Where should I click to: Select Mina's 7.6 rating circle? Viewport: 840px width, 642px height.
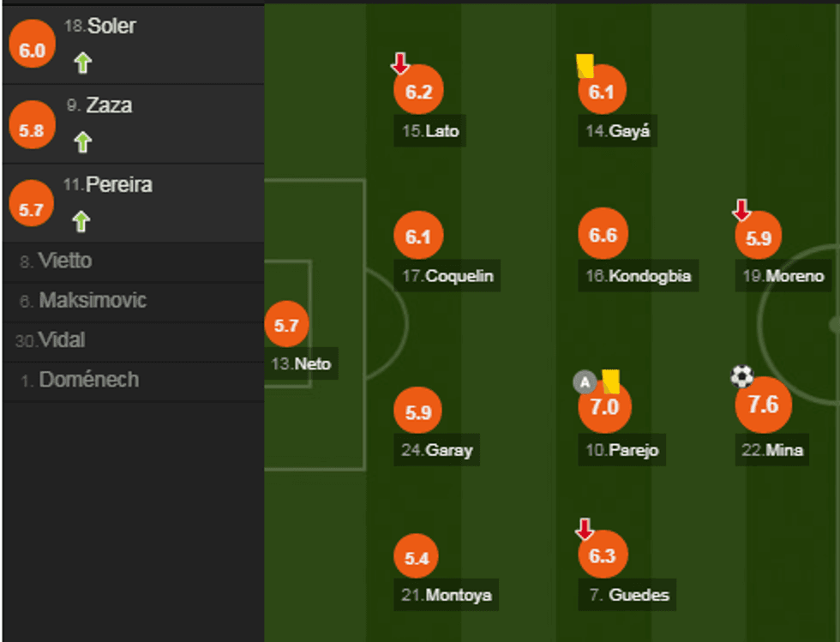coord(763,405)
